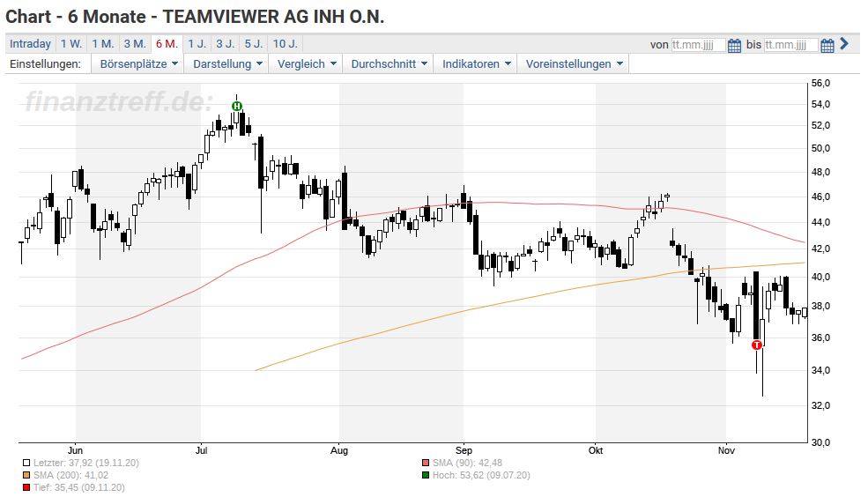Click the pink SMA (90) legend swatch
Screen dimensions: 868x497
426,463
